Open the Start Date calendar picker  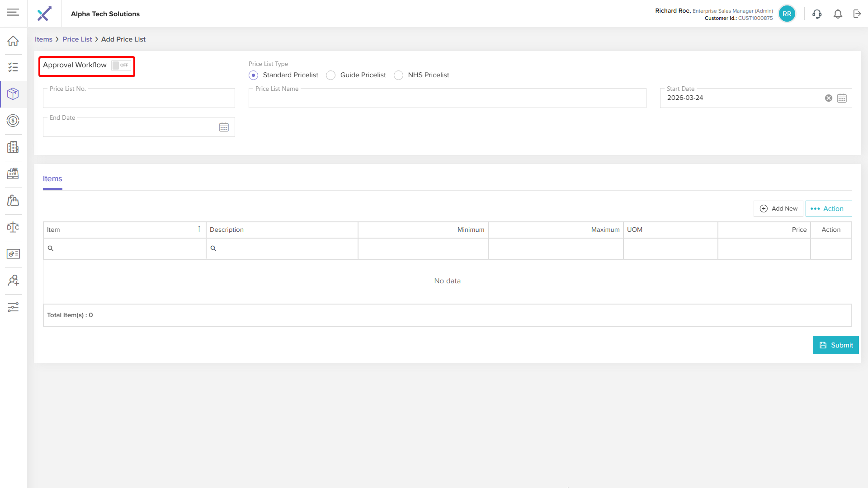coord(842,98)
